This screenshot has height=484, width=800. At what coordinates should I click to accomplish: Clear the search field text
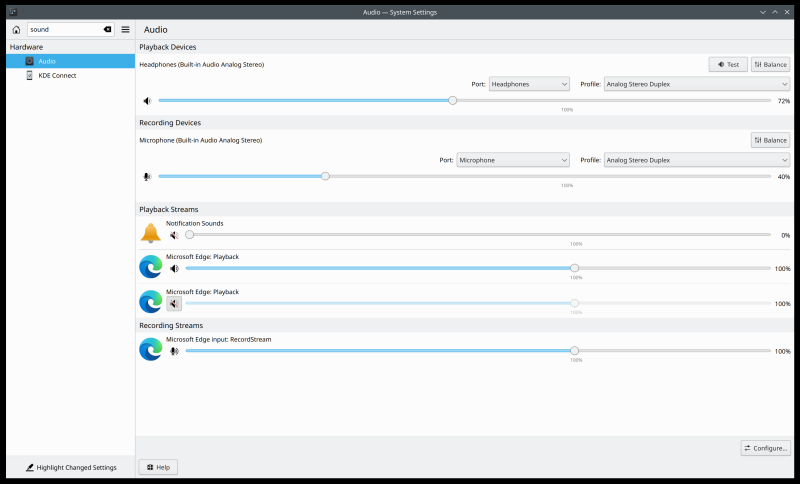pyautogui.click(x=108, y=30)
